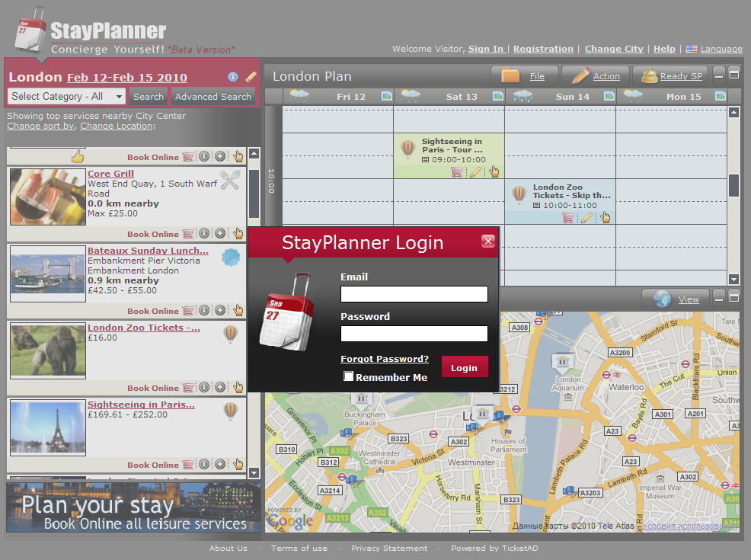
Task: Click the hand icon in Core Grill's row
Action: click(238, 233)
